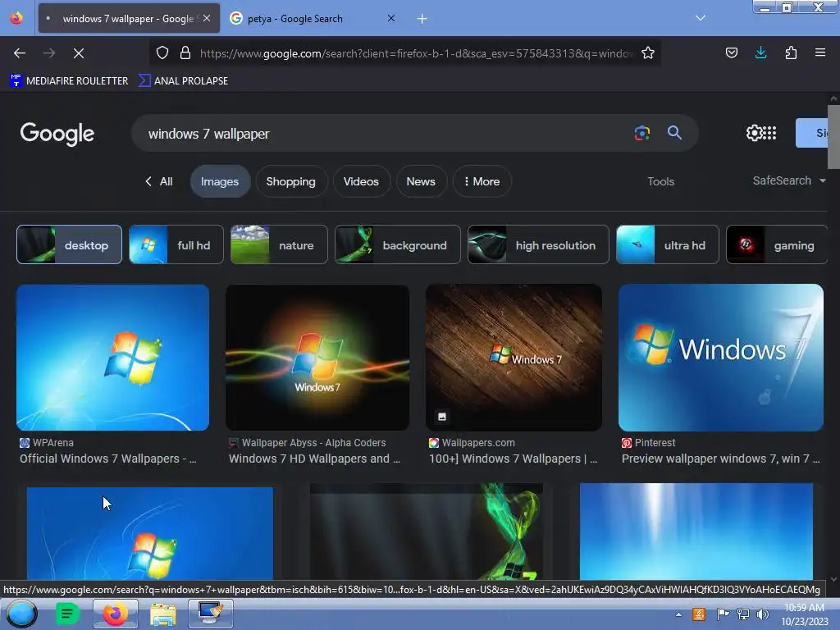Open the Firefox application menu
This screenshot has width=840, height=630.
(x=820, y=52)
